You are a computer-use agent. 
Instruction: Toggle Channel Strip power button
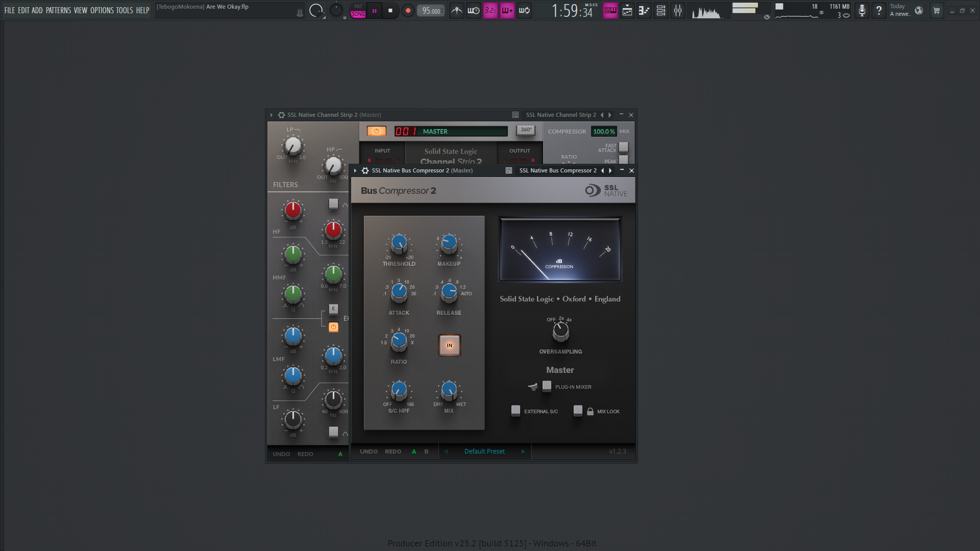point(377,131)
